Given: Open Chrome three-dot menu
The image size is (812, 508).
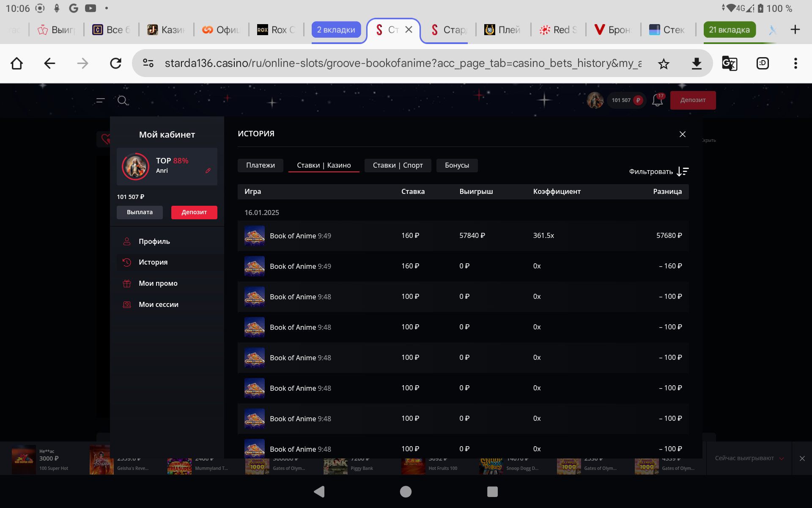Looking at the screenshot, I should coord(796,63).
